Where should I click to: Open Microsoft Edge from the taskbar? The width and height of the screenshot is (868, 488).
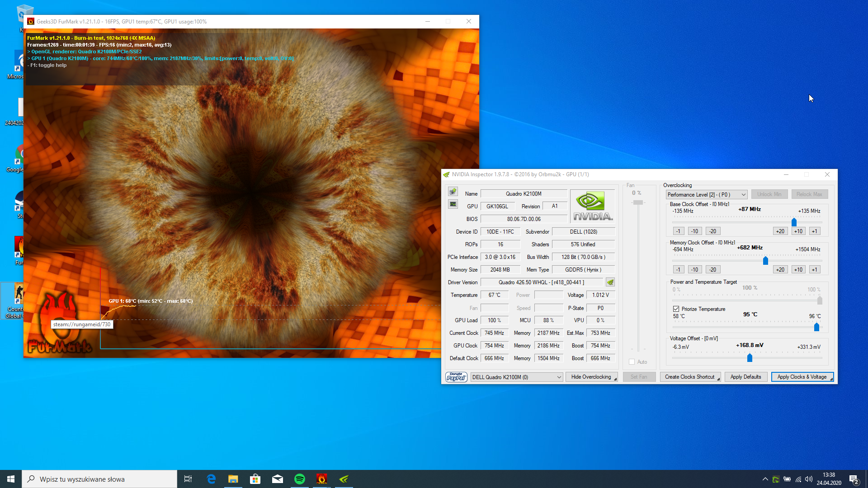211,479
